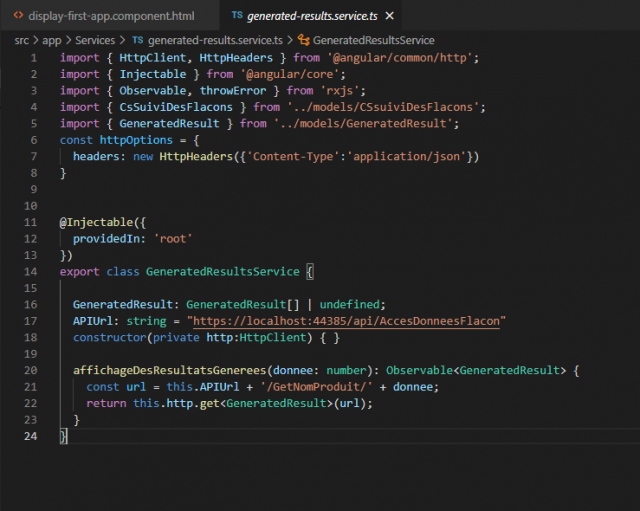Click the class symbol icon in breadcrumbs
Viewport: 640px width, 511px height.
[x=302, y=40]
